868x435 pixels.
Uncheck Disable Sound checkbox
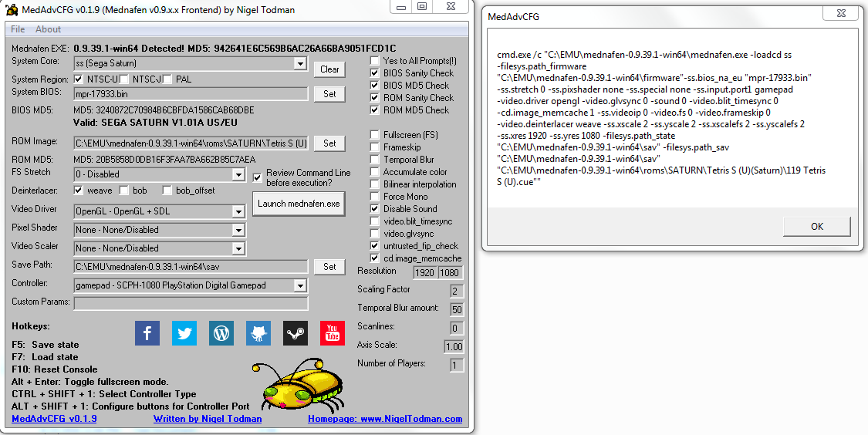click(375, 209)
